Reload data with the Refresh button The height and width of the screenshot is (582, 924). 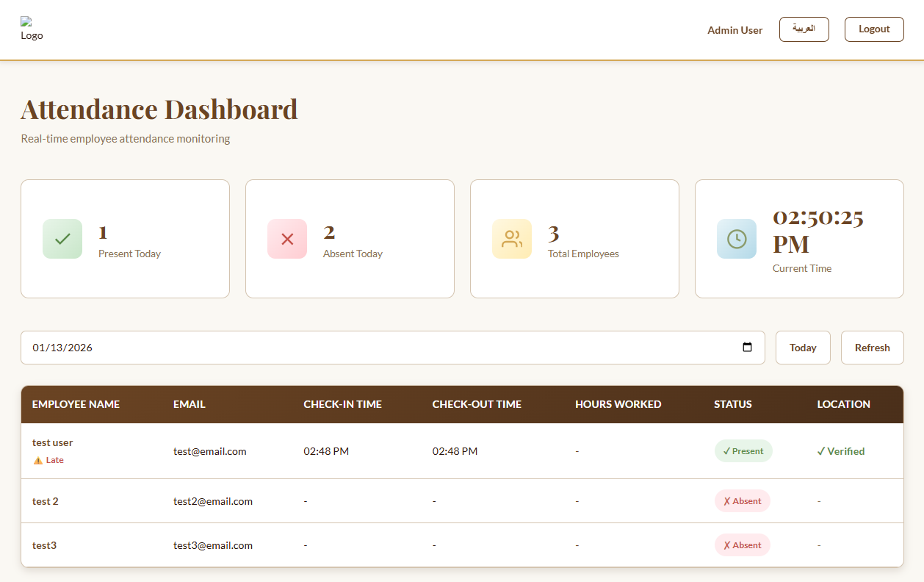point(872,348)
